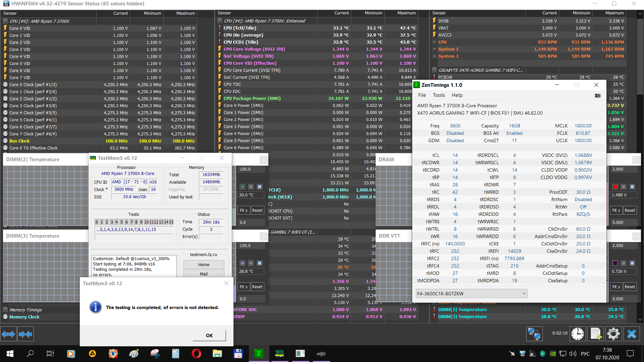Click the expand columns arrows icon
This screenshot has width=644, height=362.
click(x=8, y=334)
